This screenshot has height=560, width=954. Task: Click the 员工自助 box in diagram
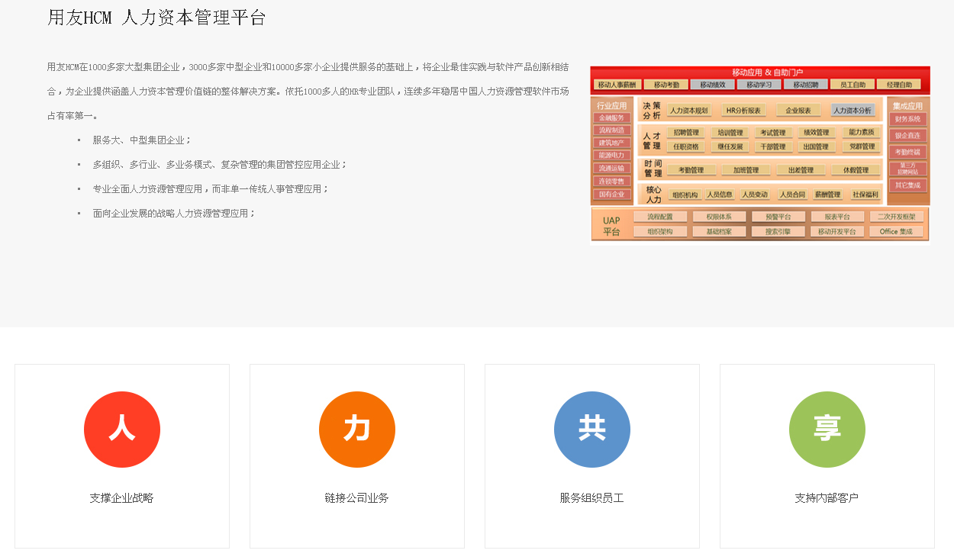click(852, 85)
